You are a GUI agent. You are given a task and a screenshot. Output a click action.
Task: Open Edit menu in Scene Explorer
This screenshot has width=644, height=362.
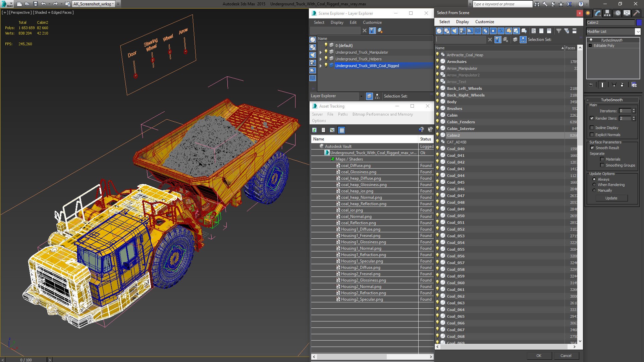(353, 22)
